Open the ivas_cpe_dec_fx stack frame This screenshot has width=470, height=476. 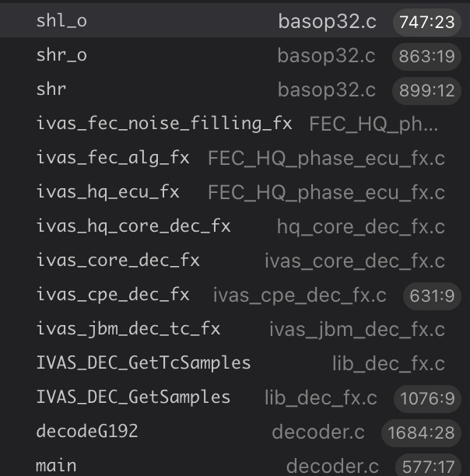[113, 294]
